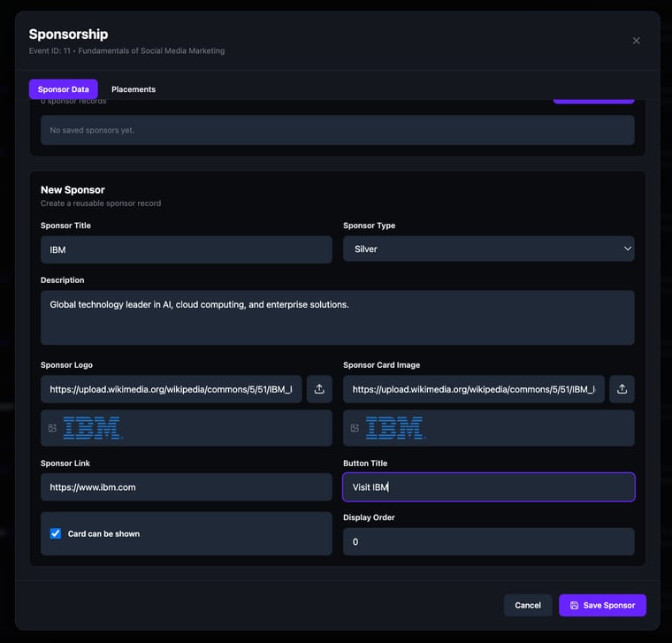The image size is (672, 643).
Task: Close the Sponsorship dialog
Action: [636, 41]
